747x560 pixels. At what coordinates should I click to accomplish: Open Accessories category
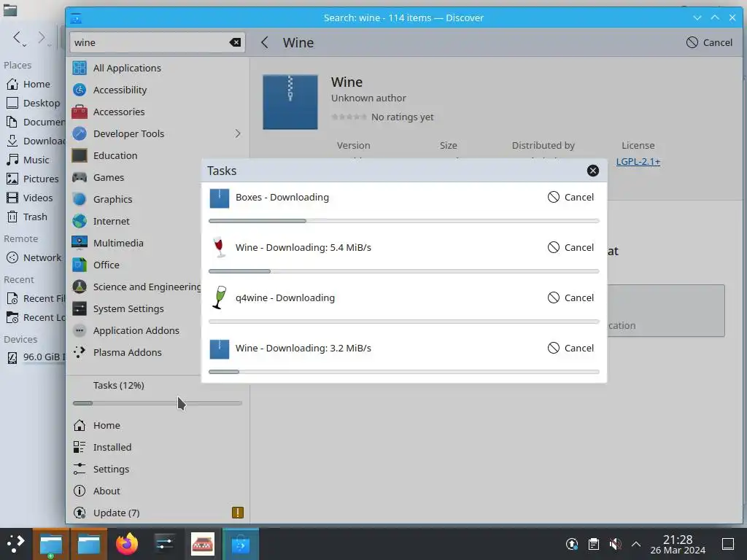pyautogui.click(x=156, y=112)
